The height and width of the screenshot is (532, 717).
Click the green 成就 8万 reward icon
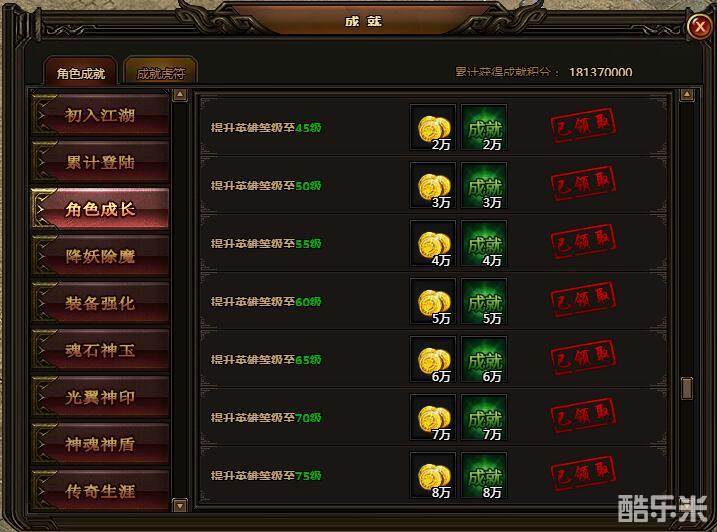484,476
